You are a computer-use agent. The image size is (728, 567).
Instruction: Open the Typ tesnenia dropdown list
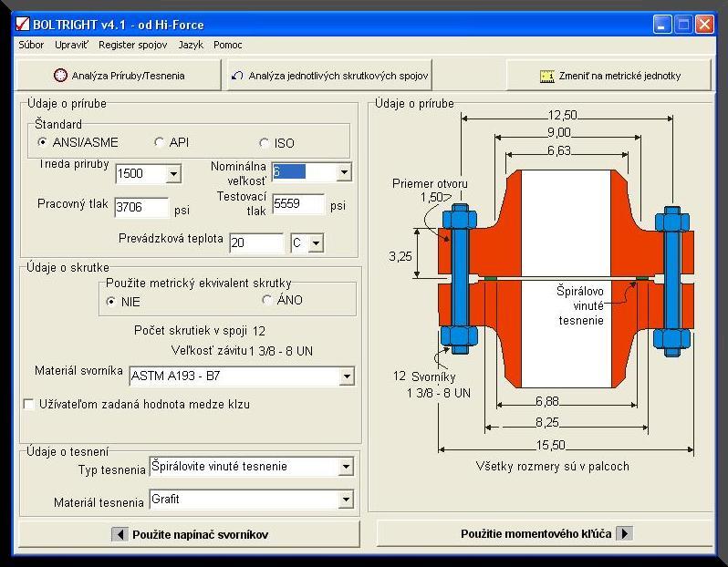(346, 467)
